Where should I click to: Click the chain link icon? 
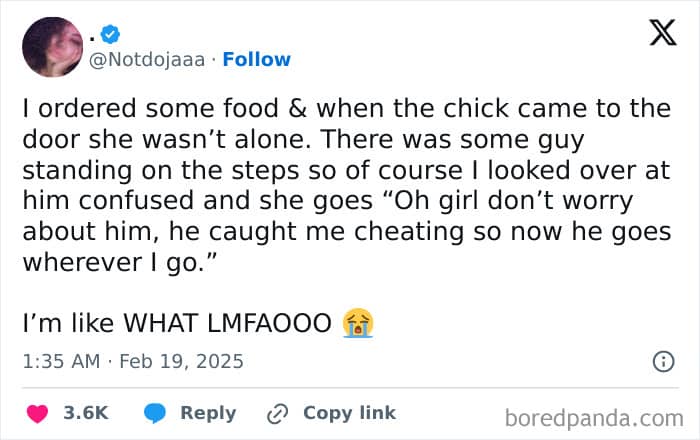pyautogui.click(x=277, y=414)
